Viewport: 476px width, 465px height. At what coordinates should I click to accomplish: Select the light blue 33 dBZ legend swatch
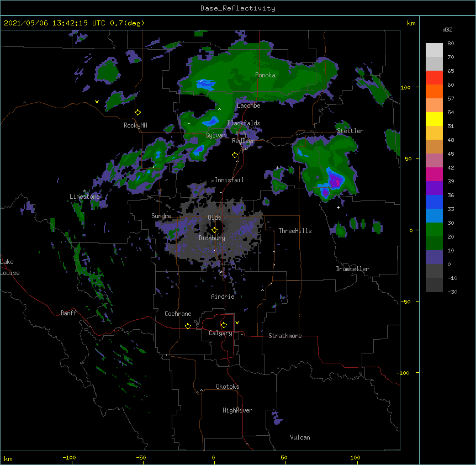(x=434, y=215)
